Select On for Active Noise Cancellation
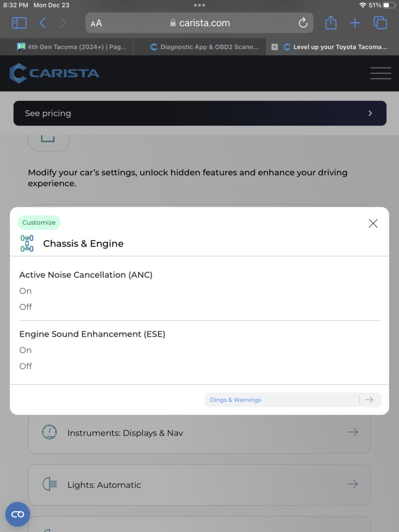Image resolution: width=399 pixels, height=532 pixels. click(x=25, y=291)
